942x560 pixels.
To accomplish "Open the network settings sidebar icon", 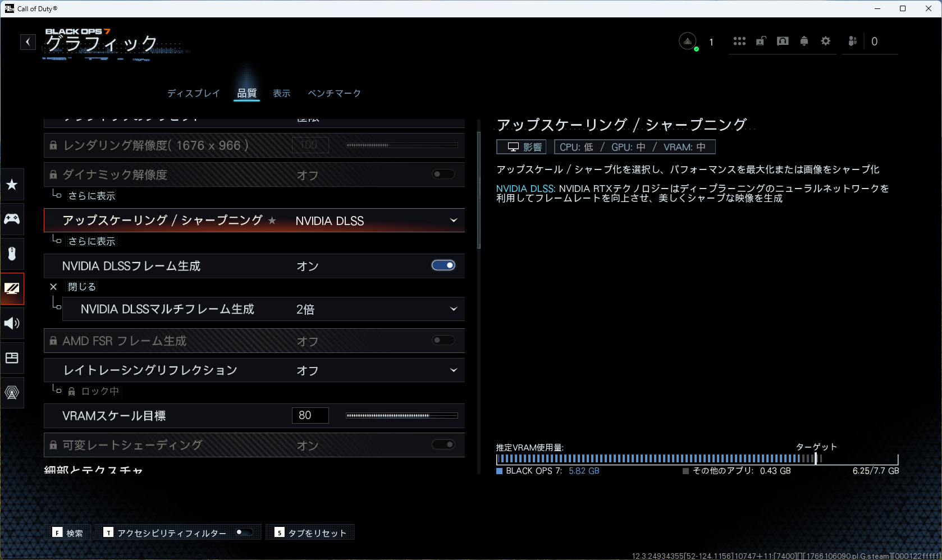I will [x=12, y=393].
